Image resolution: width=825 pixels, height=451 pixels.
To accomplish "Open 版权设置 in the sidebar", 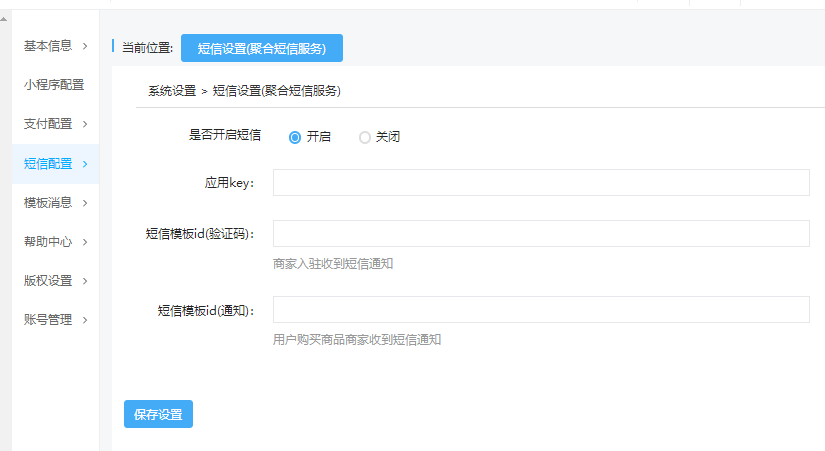I will (x=55, y=280).
